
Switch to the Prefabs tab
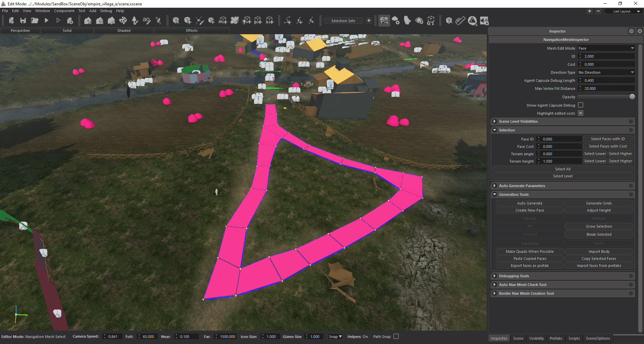[x=556, y=338]
